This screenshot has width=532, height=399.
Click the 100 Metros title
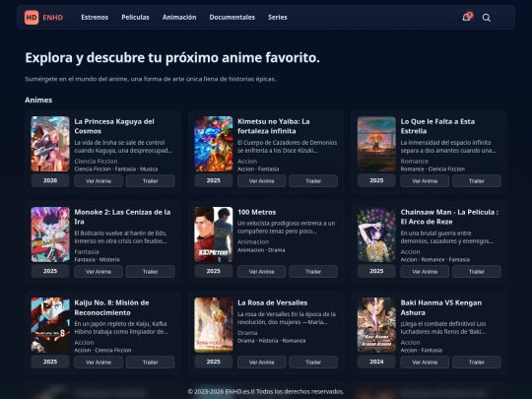(256, 212)
